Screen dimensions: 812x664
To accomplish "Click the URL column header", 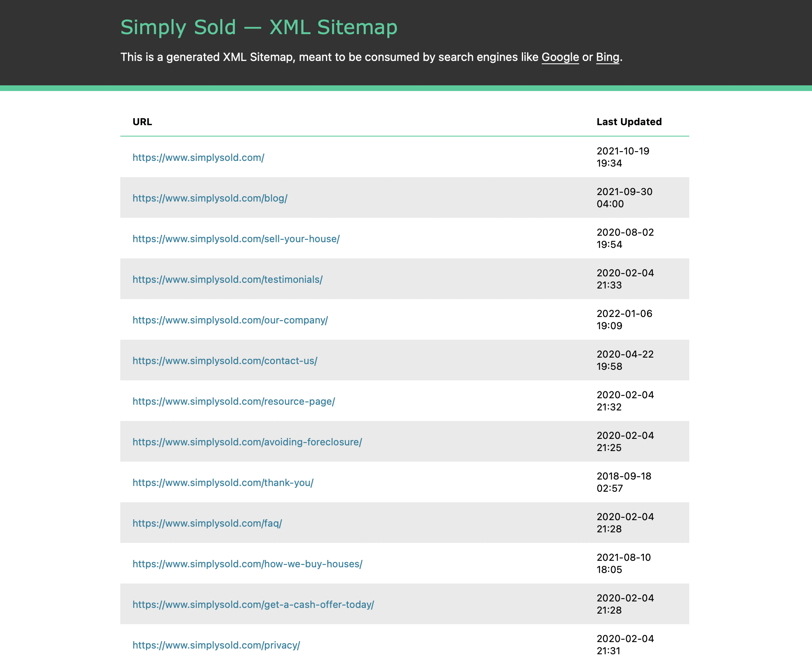I will point(142,122).
